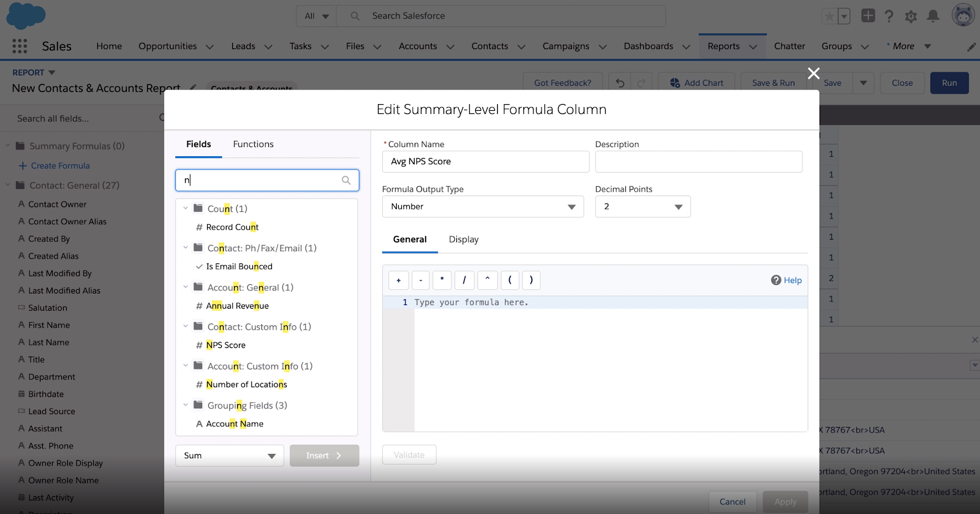Select the NPS Score field
The height and width of the screenshot is (514, 980).
225,345
